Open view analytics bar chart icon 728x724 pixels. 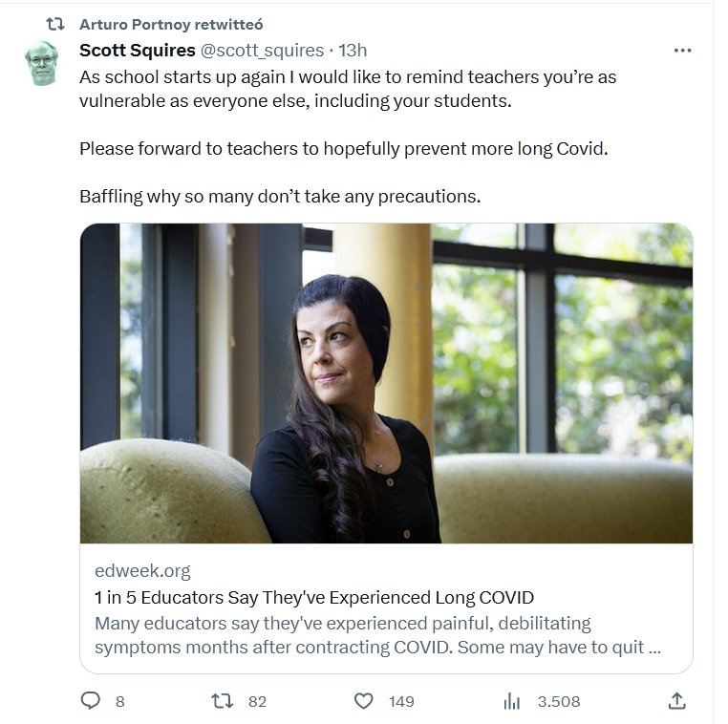pyautogui.click(x=512, y=701)
